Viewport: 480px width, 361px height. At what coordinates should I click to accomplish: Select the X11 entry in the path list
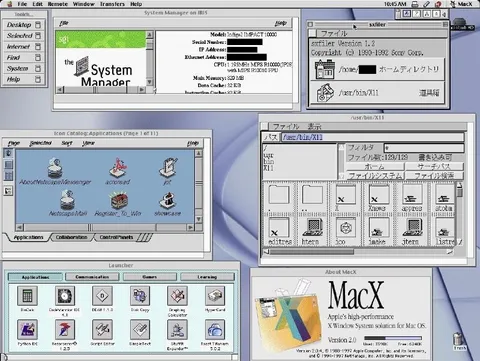[268, 168]
